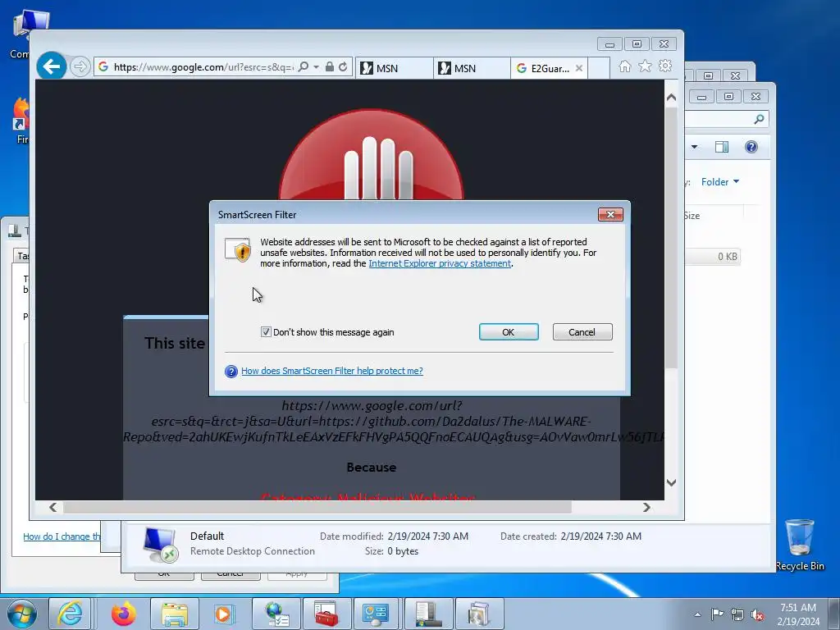Click the Action Center flag tray icon
The height and width of the screenshot is (630, 840).
click(717, 614)
